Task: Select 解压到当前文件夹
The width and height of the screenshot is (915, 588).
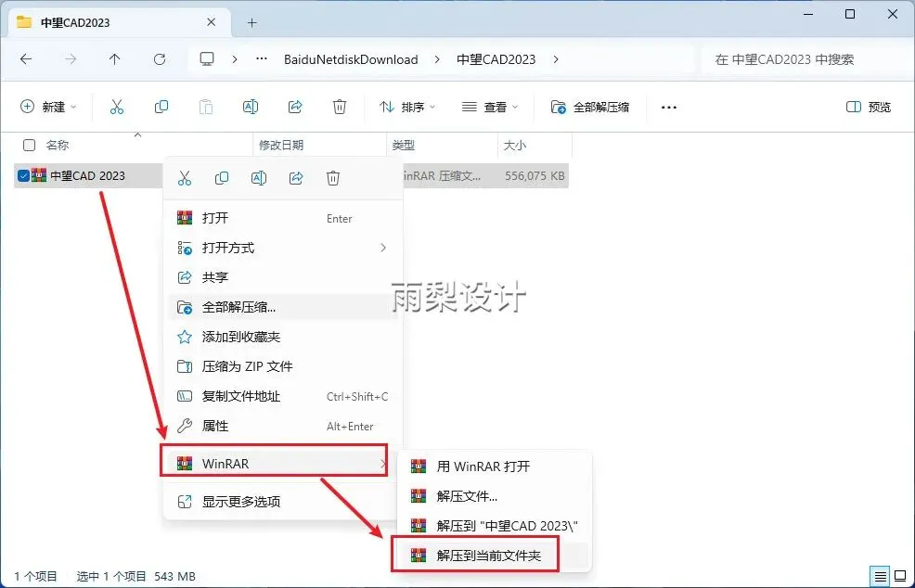Action: click(495, 556)
